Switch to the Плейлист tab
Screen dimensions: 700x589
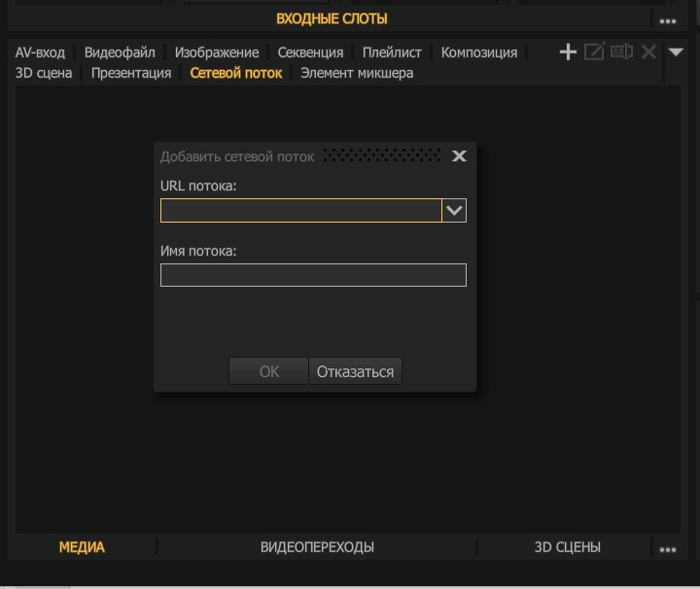(392, 52)
